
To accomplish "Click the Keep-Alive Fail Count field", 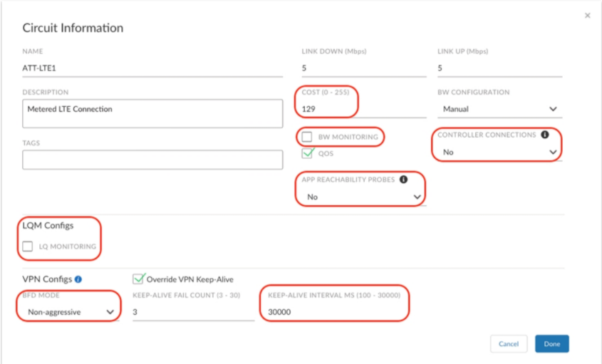I will click(x=193, y=312).
